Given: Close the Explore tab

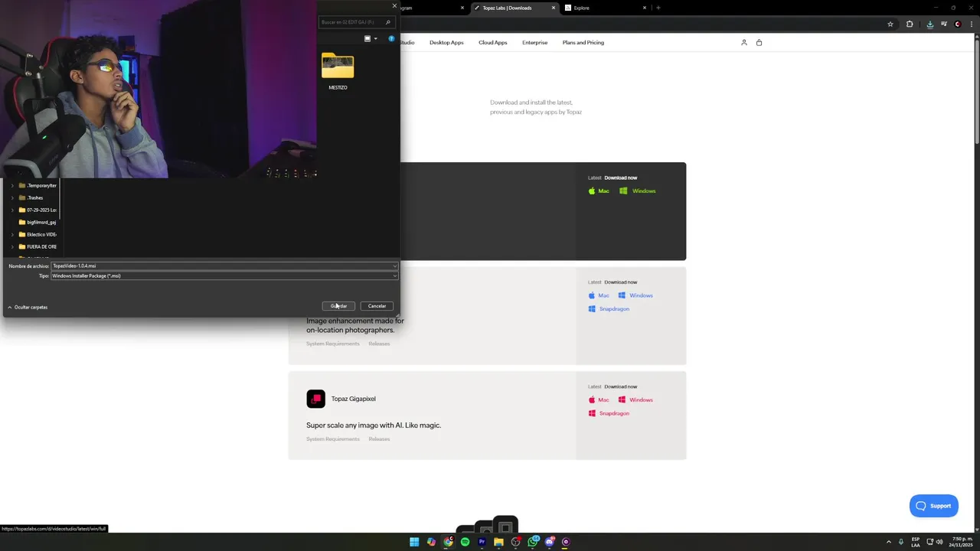Looking at the screenshot, I should click(x=645, y=8).
